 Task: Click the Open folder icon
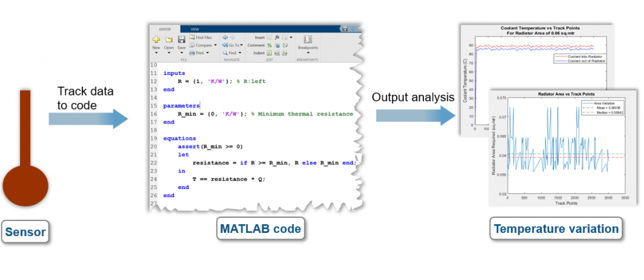coord(169,39)
